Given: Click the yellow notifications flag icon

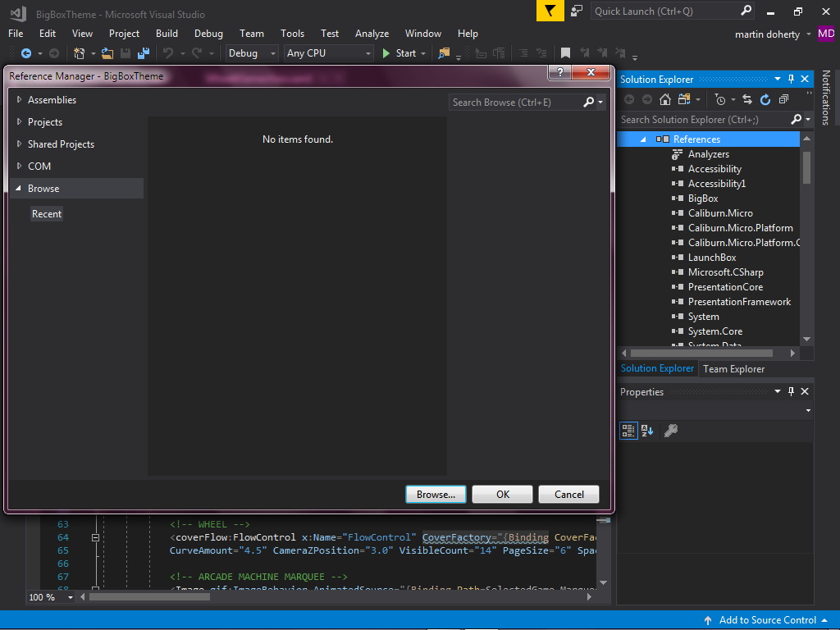Looking at the screenshot, I should click(x=550, y=11).
